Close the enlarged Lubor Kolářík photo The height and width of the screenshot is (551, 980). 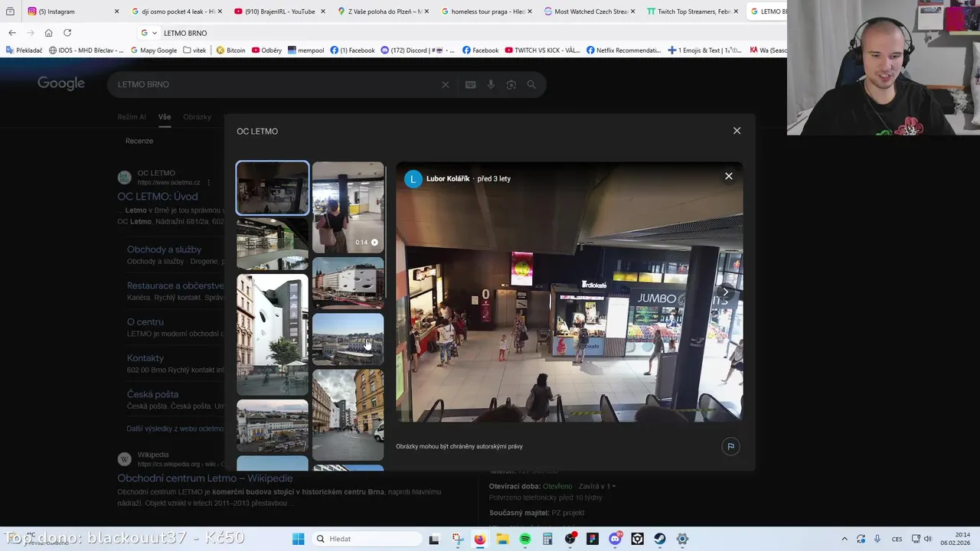tap(729, 176)
